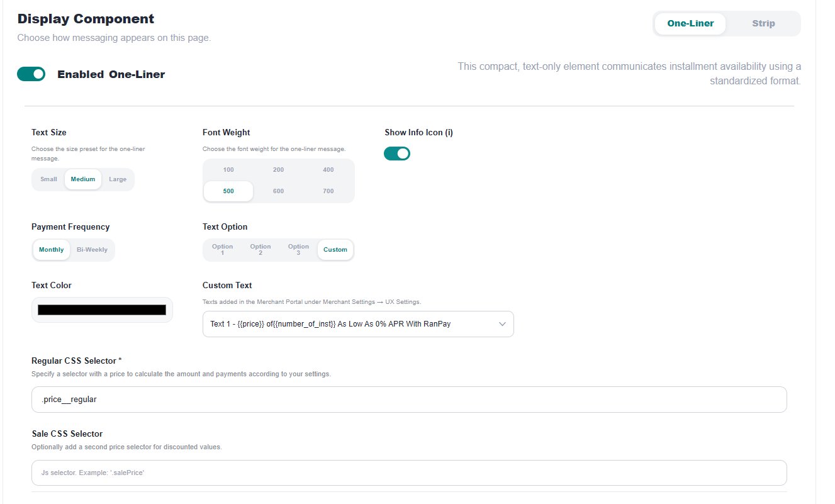Set font weight to 200
This screenshot has width=835, height=504.
[x=278, y=170]
